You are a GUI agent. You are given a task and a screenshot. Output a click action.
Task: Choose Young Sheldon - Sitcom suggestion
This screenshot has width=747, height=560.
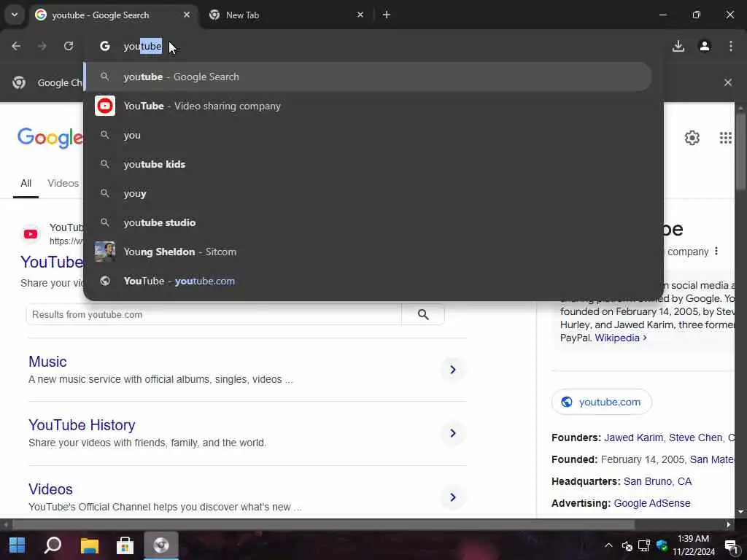[x=368, y=252]
